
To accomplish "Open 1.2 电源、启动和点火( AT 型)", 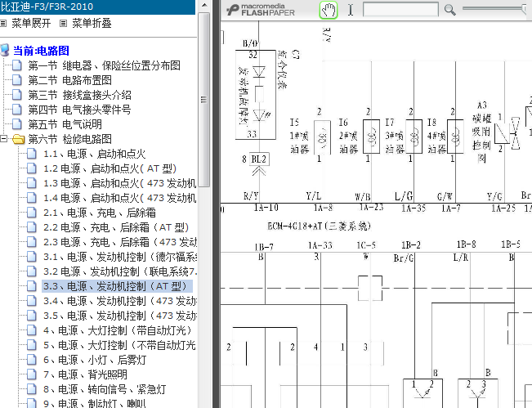I will point(110,168).
